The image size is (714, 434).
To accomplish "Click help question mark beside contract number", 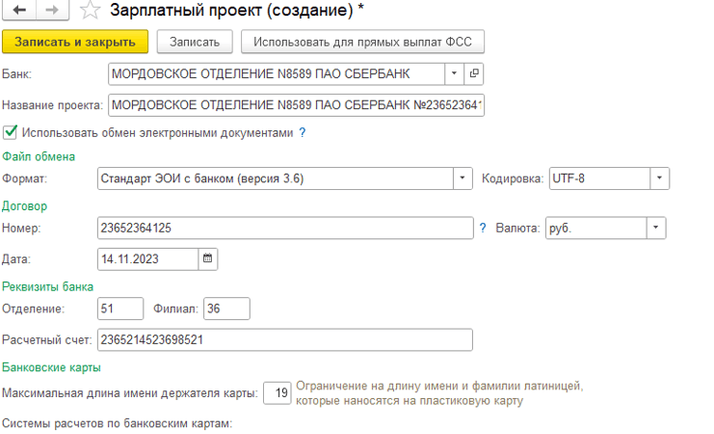I will [483, 228].
